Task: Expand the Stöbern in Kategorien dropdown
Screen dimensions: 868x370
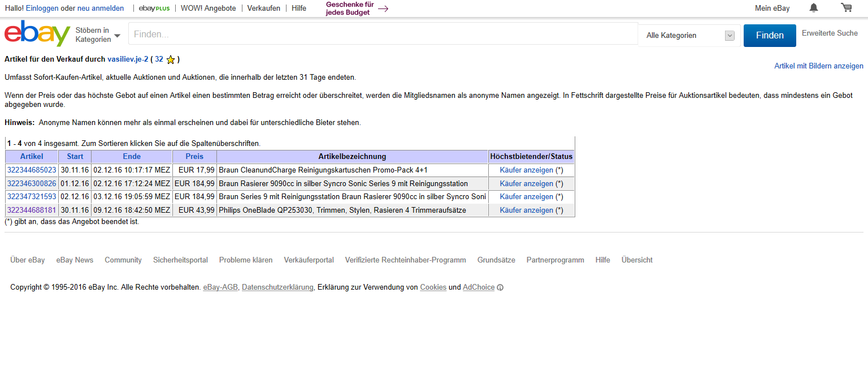Action: [98, 35]
